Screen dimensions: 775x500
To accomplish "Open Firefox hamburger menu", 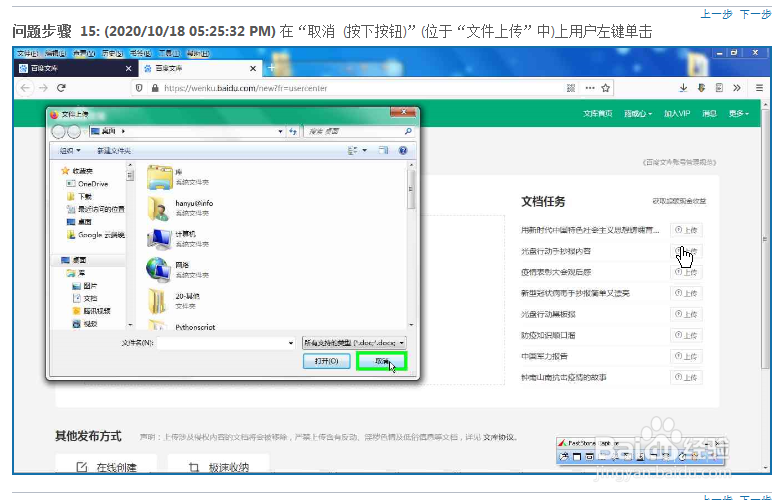I will (x=759, y=88).
